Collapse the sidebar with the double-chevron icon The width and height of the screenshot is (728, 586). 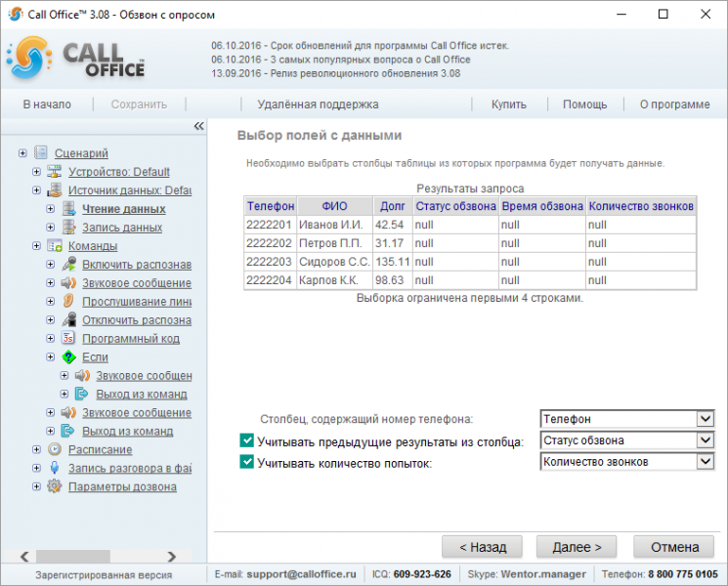[198, 126]
